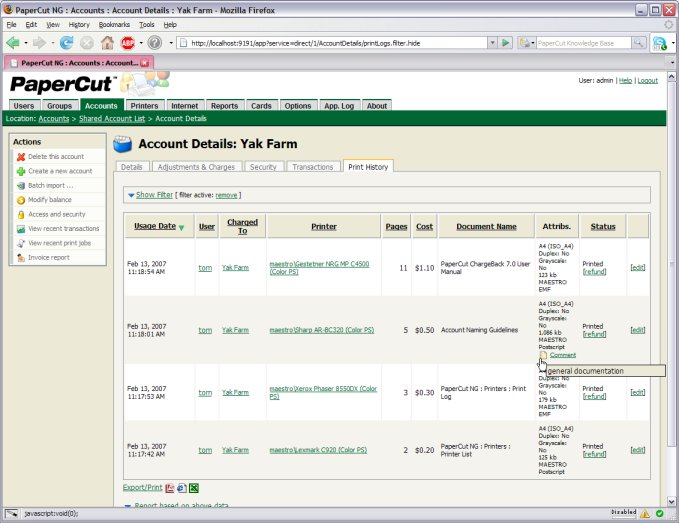Click the Usage Date sort direction arrow
The width and height of the screenshot is (679, 523).
pos(181,227)
